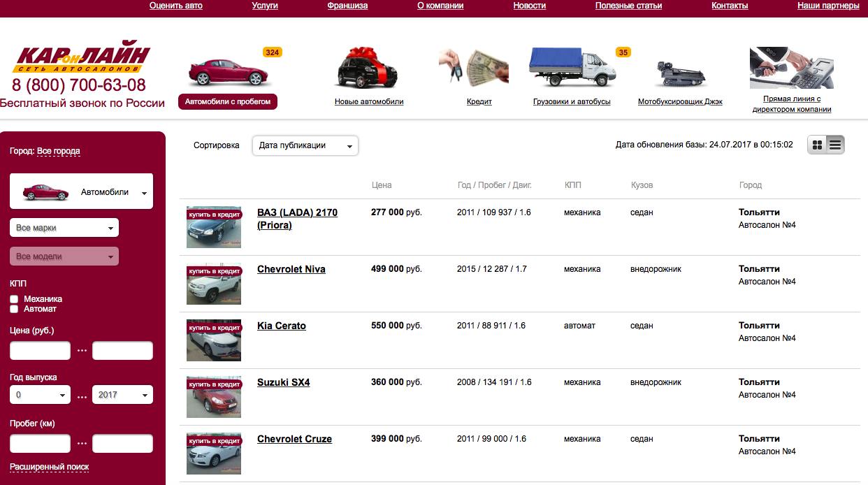Click the КПП column header in table
This screenshot has height=485, width=868.
(573, 185)
